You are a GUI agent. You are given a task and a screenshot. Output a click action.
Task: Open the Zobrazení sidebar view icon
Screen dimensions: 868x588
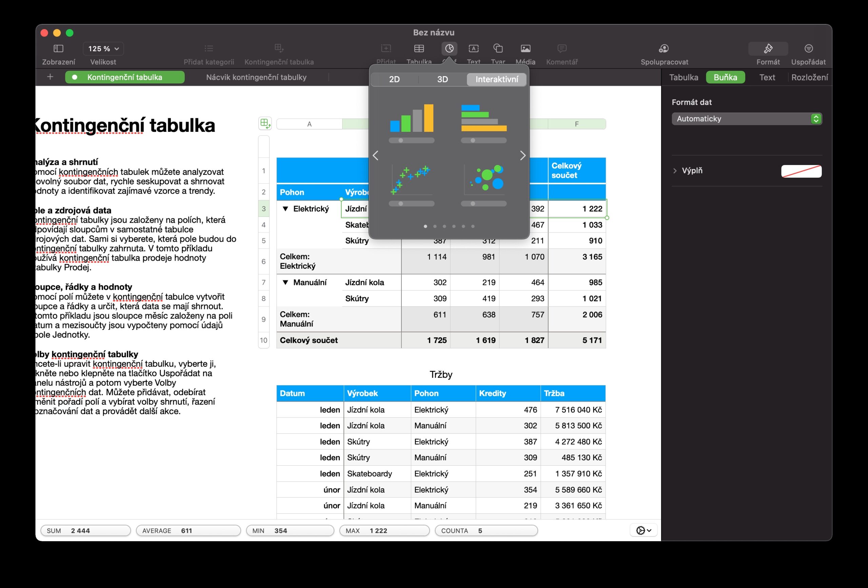point(58,48)
